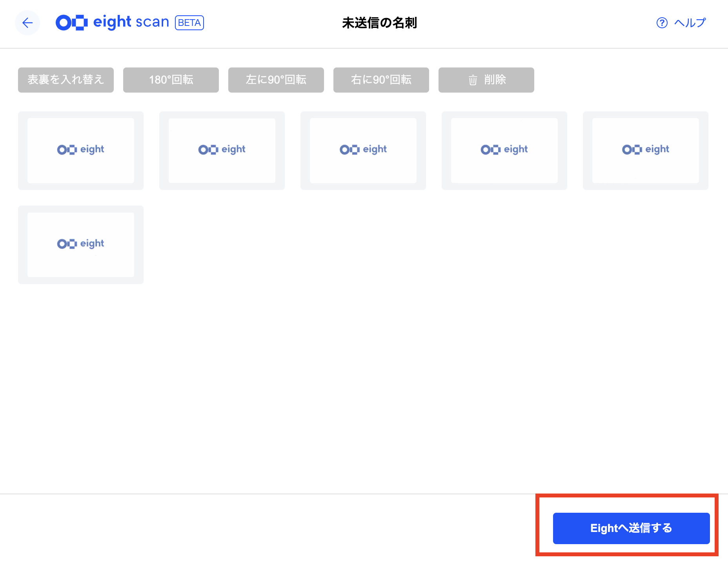This screenshot has height=561, width=728.
Task: Select the 左に90°回転 tool
Action: click(276, 80)
